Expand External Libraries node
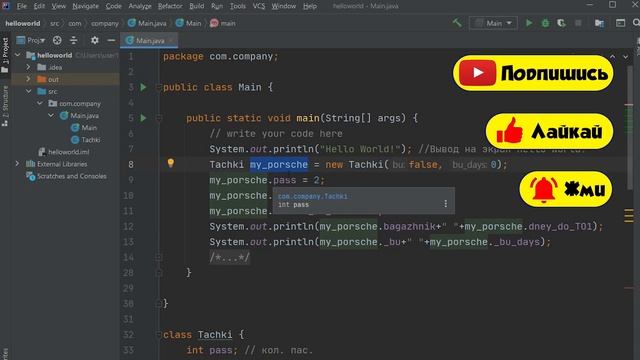 click(17, 164)
